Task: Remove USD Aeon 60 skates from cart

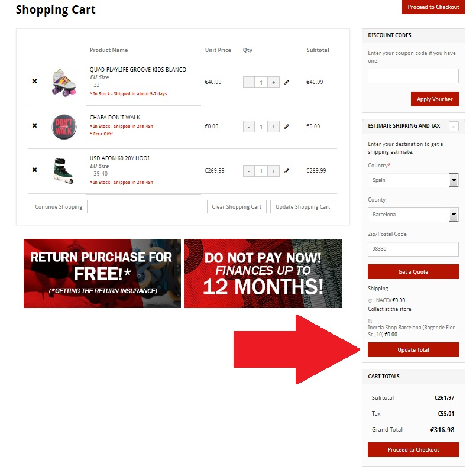Action: point(35,170)
